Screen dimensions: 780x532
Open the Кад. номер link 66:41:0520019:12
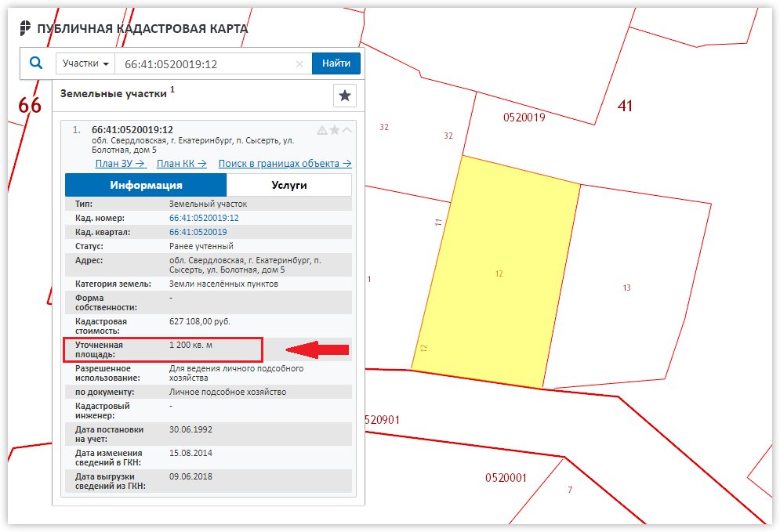(x=204, y=218)
